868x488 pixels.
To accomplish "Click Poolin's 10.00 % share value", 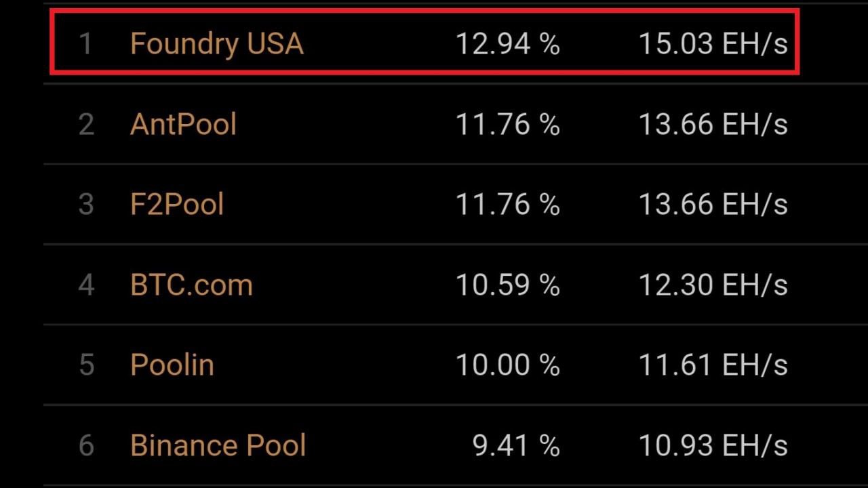I will [x=507, y=365].
